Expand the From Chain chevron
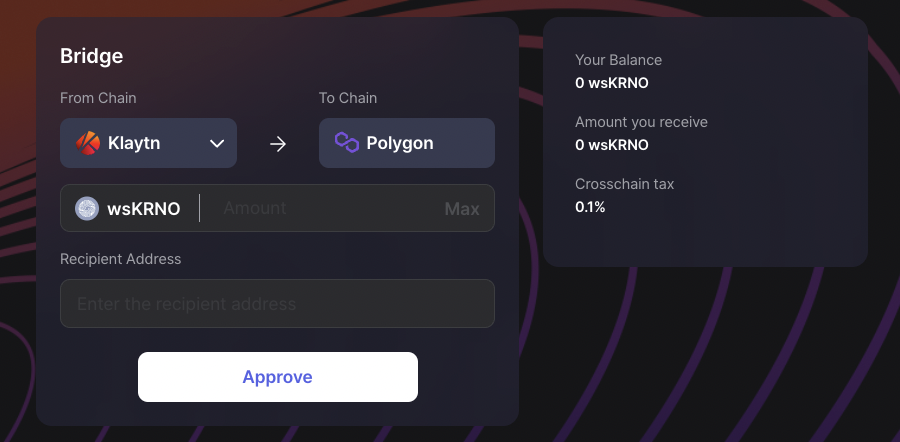900x442 pixels. coord(217,144)
